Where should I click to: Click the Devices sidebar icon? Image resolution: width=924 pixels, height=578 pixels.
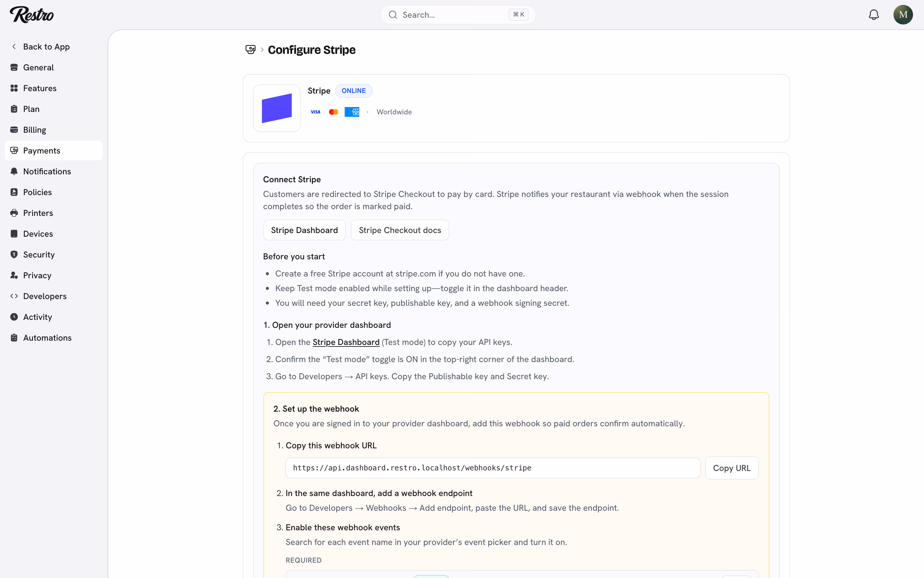pyautogui.click(x=14, y=234)
